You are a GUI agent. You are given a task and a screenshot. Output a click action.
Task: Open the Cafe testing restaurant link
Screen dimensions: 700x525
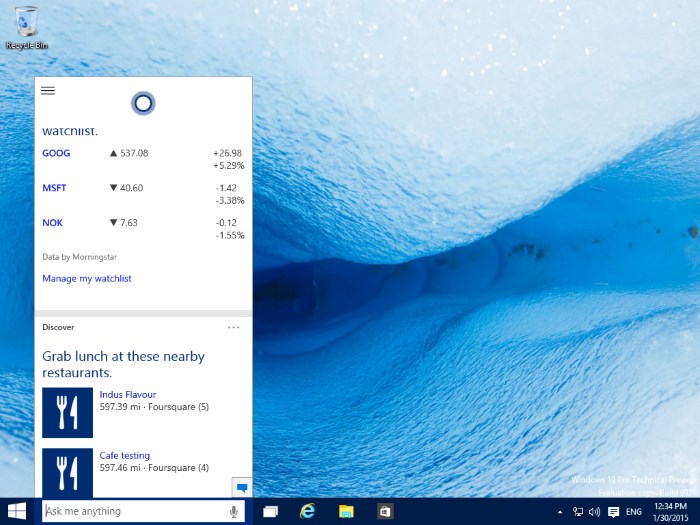(x=125, y=455)
